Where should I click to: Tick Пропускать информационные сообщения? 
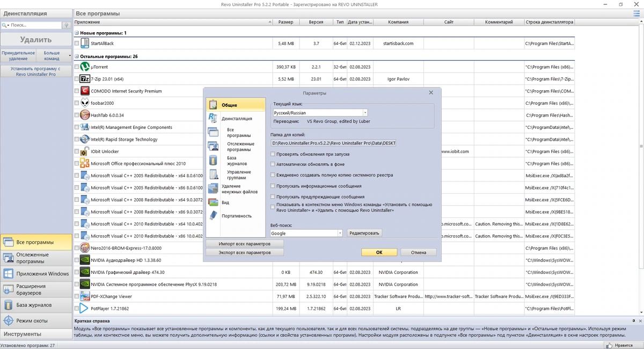pyautogui.click(x=273, y=186)
